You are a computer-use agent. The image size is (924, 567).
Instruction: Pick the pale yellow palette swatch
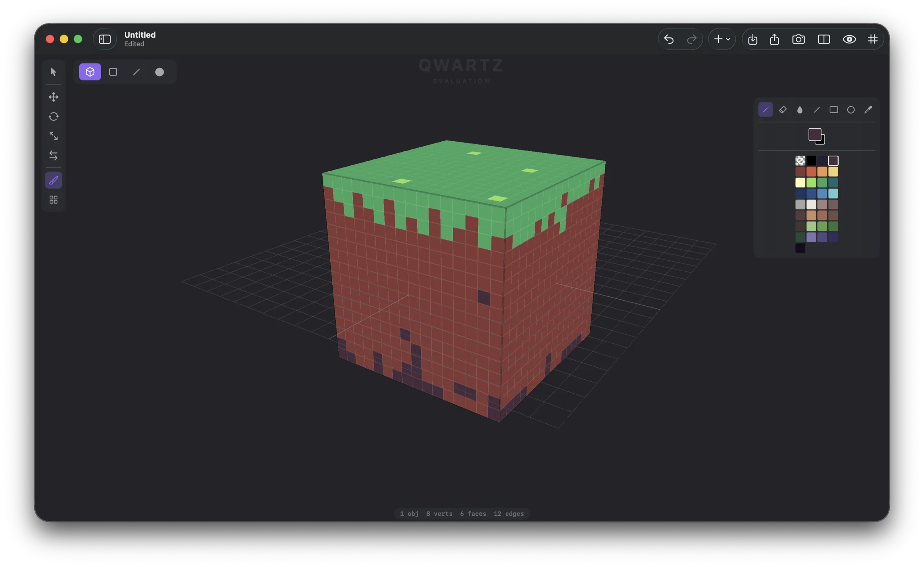[x=800, y=182]
